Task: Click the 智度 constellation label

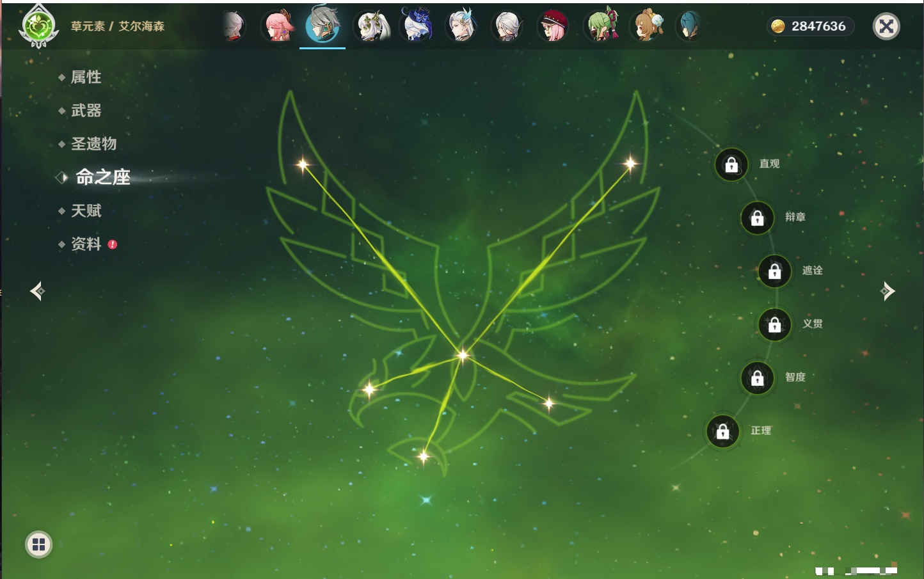Action: click(795, 377)
